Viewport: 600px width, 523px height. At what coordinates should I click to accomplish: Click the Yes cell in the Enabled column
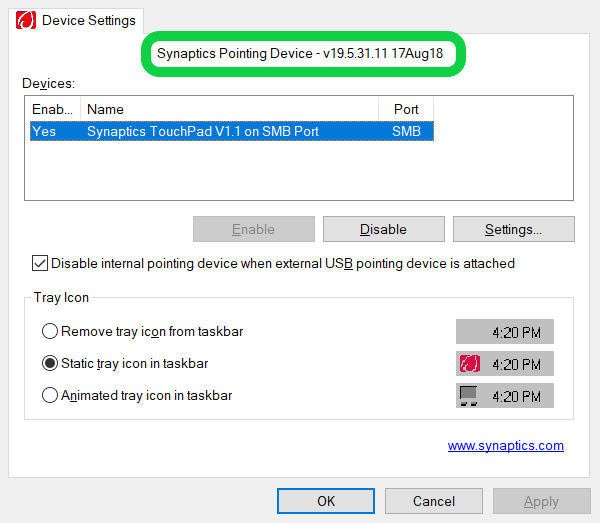[44, 132]
